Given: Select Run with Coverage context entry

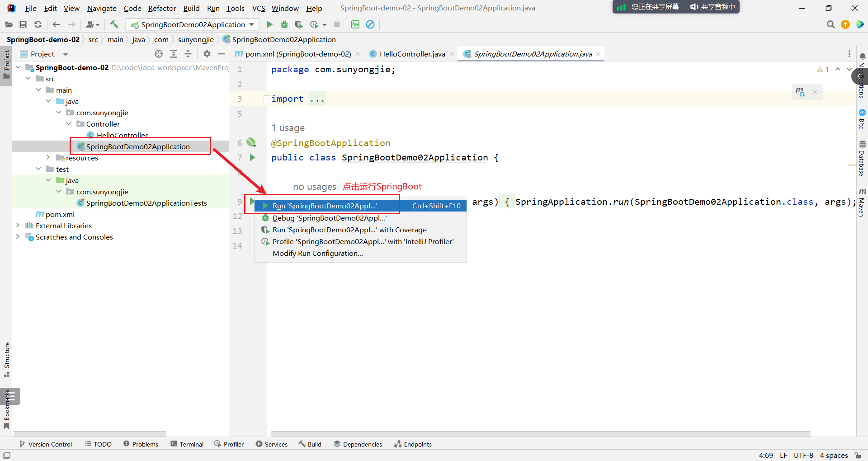Looking at the screenshot, I should (360, 230).
